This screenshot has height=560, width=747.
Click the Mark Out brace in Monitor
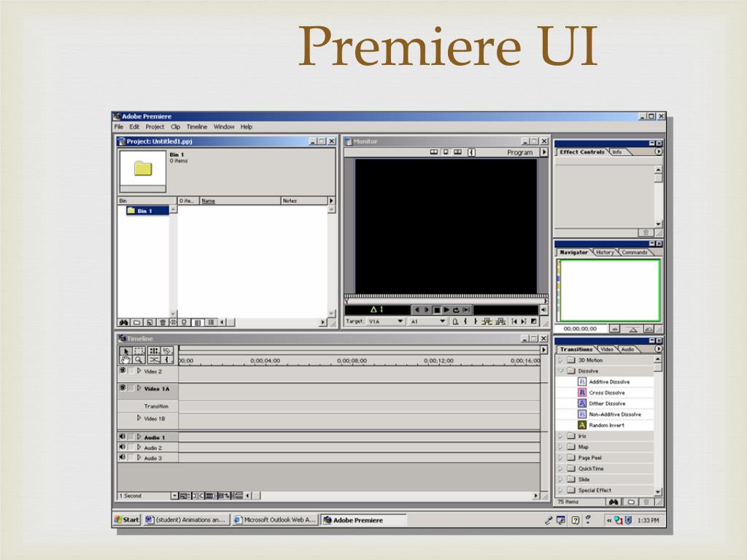click(476, 322)
